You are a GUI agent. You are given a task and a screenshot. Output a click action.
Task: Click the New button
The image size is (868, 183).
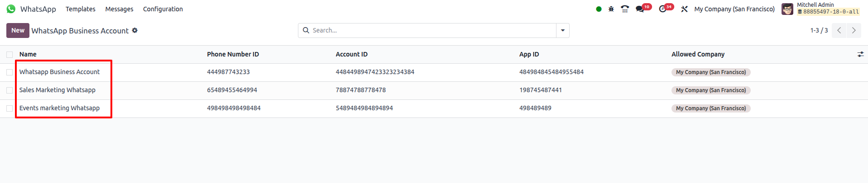click(18, 30)
